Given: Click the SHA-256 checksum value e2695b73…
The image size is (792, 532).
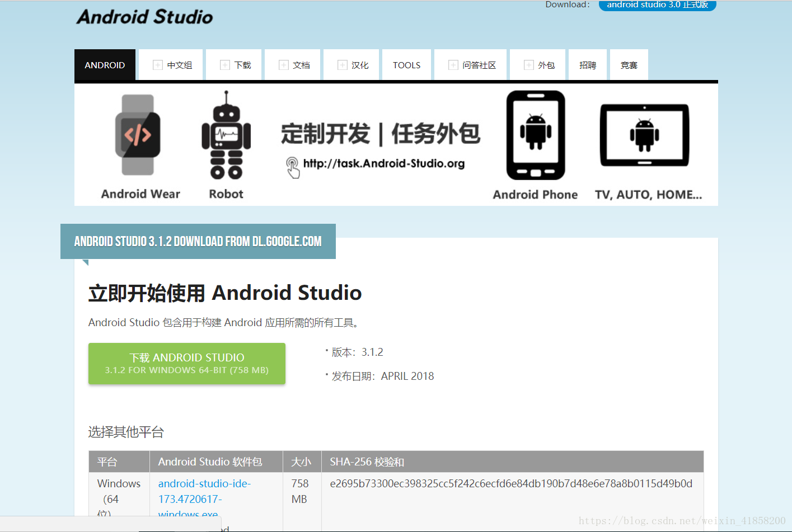Looking at the screenshot, I should (511, 483).
